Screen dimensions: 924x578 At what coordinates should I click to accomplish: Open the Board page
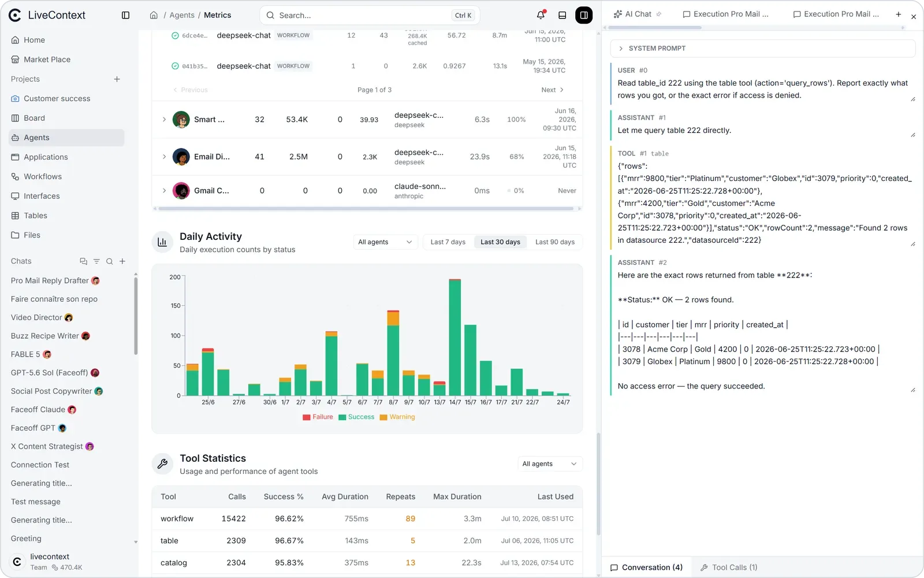66,118
